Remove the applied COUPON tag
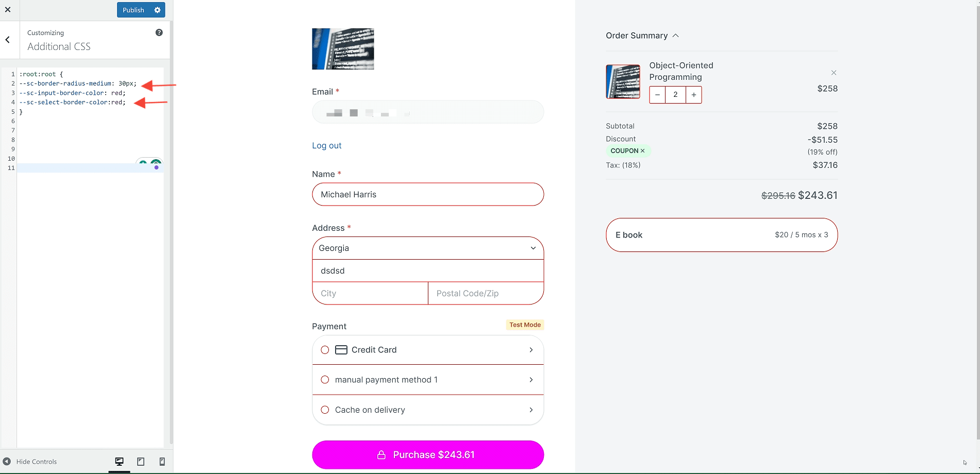The width and height of the screenshot is (980, 474). [x=642, y=151]
